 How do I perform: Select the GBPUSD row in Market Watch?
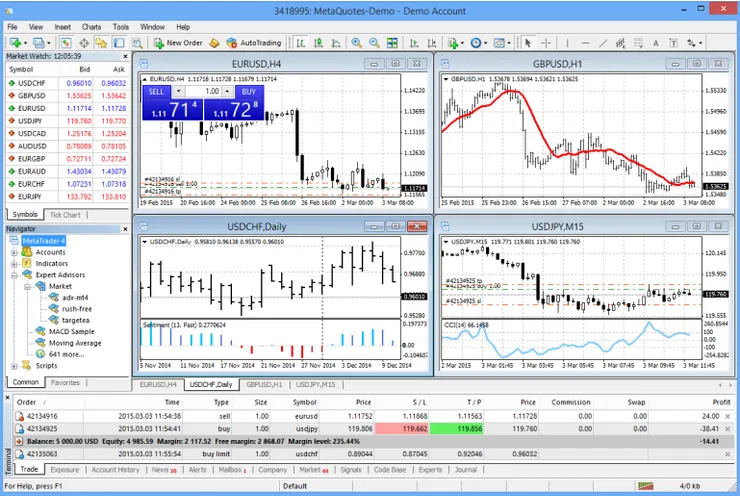click(x=30, y=95)
